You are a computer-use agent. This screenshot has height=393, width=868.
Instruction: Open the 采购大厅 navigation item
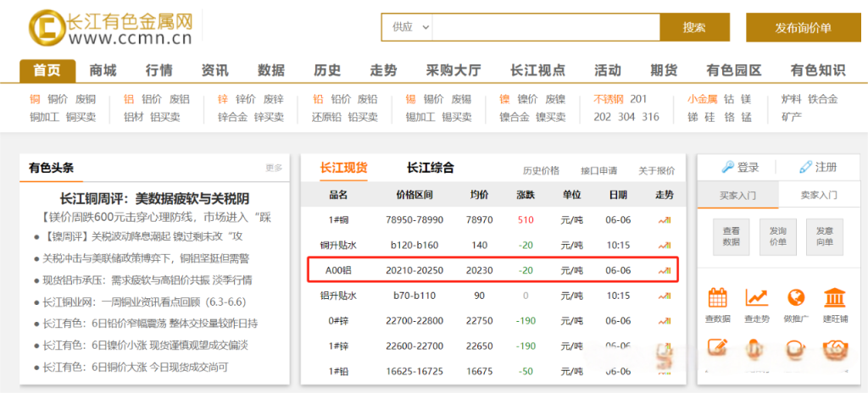(453, 71)
